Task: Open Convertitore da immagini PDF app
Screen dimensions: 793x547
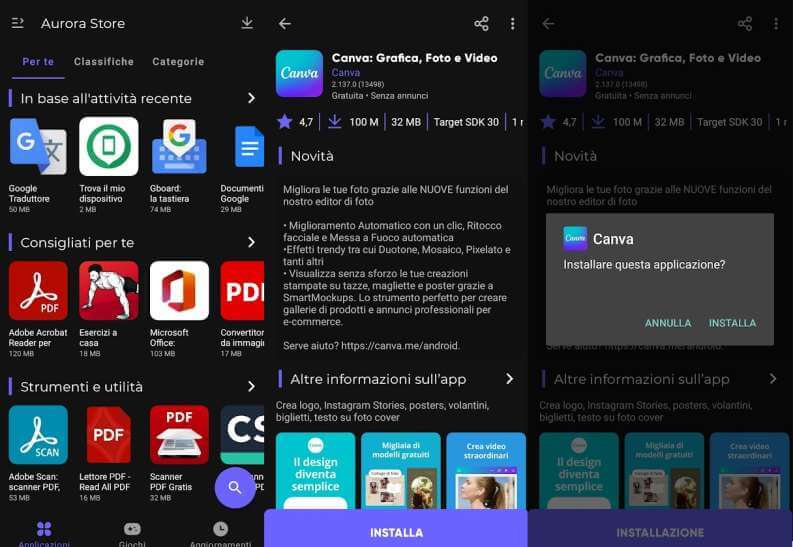Action: tap(242, 291)
